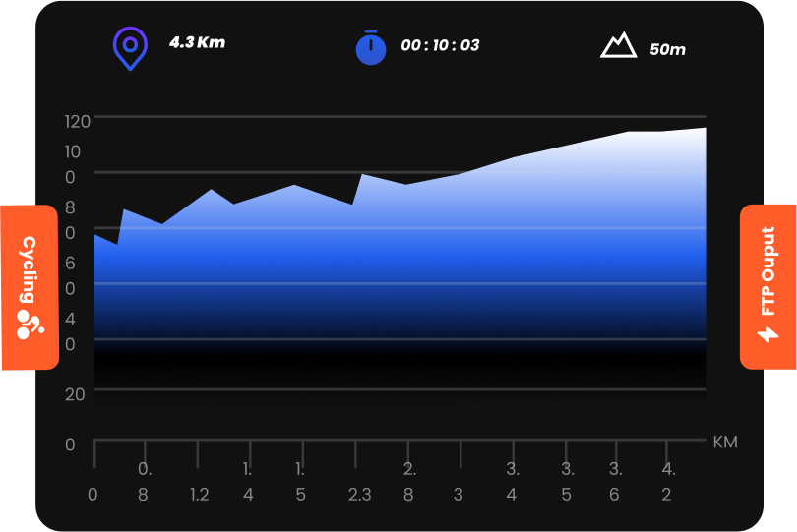This screenshot has width=797, height=532.
Task: Click the 4.3 Km distance value
Action: pyautogui.click(x=197, y=42)
